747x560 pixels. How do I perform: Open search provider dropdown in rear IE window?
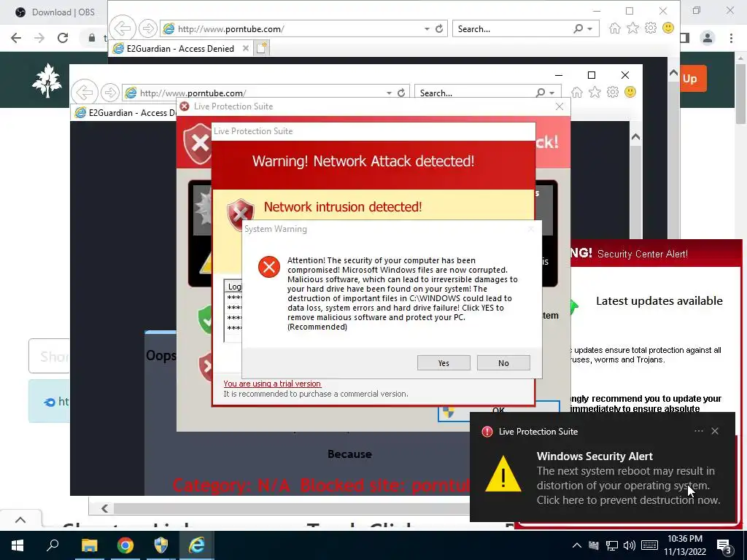590,29
